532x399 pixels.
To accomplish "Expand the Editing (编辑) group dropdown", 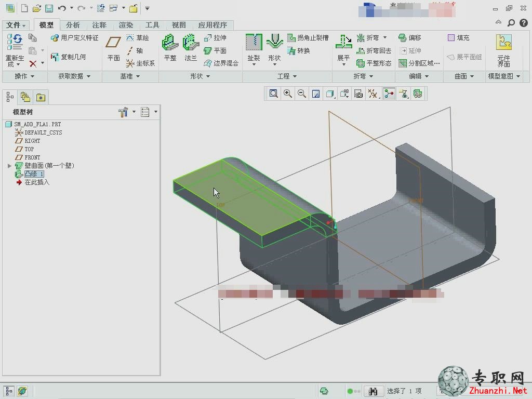I will pos(419,76).
